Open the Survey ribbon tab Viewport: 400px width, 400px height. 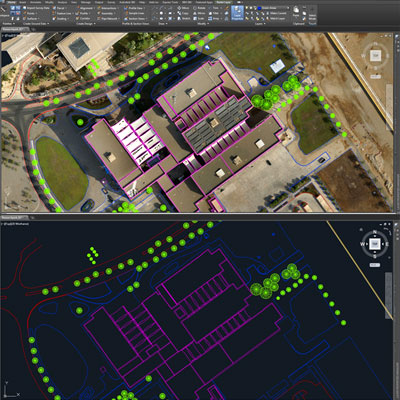[111, 2]
